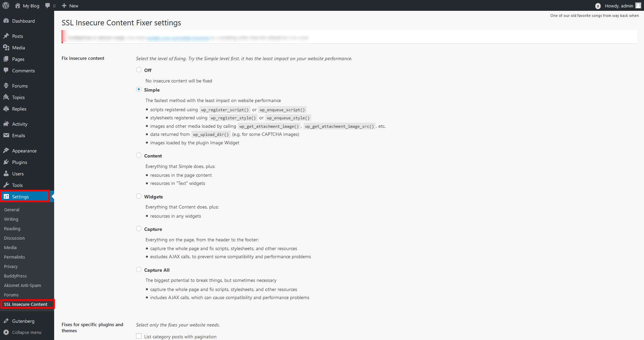The height and width of the screenshot is (340, 644).
Task: Click the Users person icon
Action: (6, 174)
